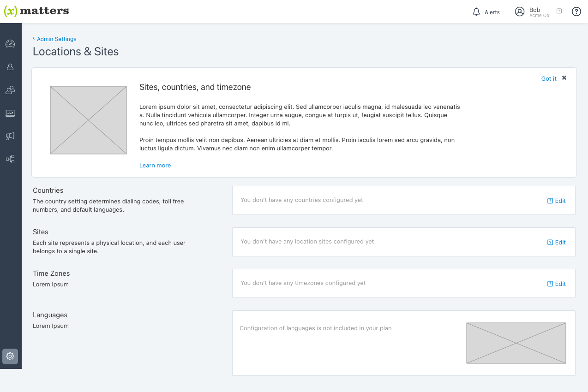Click the megaphone messaging icon in sidebar
Viewport: 588px width, 392px height.
pos(10,136)
